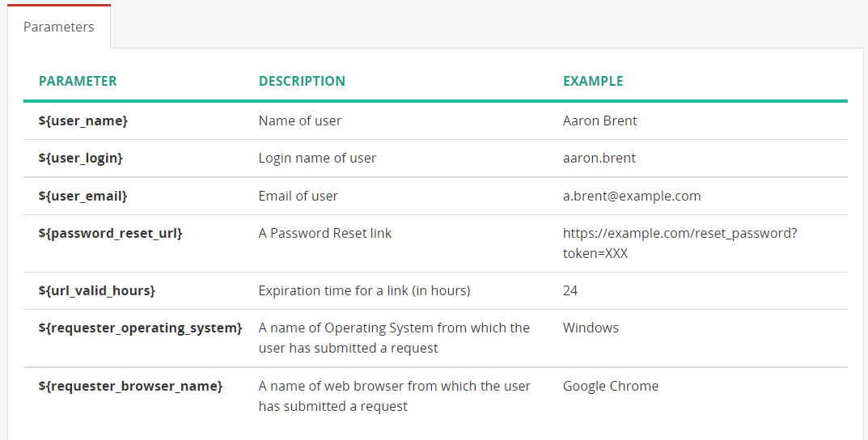Click the a.brent@example.com example value
Viewport: 868px width, 440px height.
pyautogui.click(x=632, y=196)
